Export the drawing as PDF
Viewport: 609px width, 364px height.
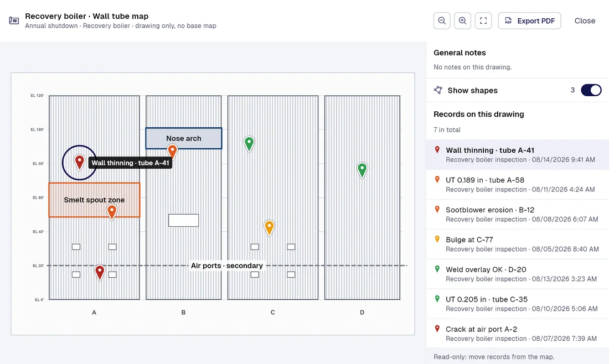coord(529,21)
